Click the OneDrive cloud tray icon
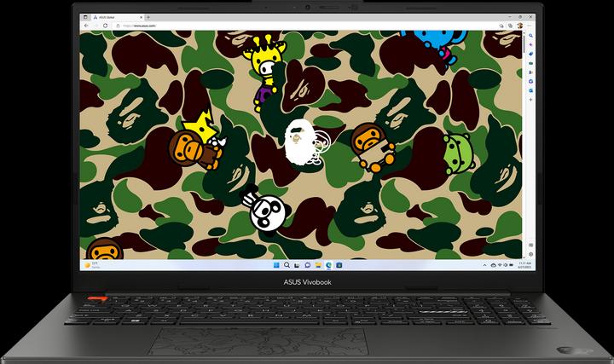This screenshot has height=364, width=614. click(494, 265)
